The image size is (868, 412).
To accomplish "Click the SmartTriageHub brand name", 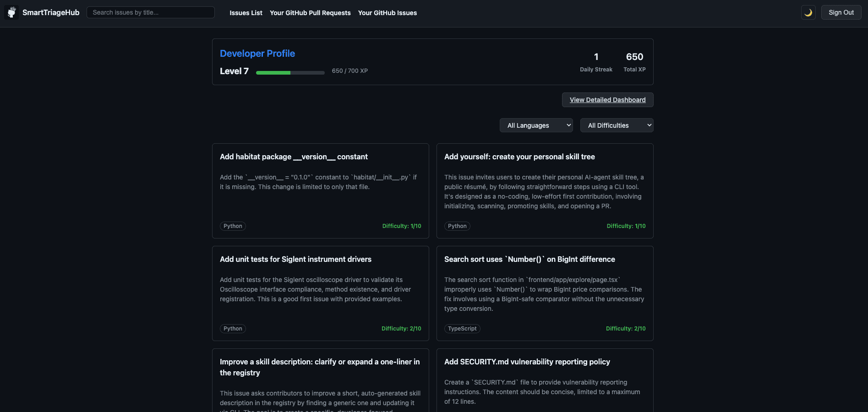I will tap(51, 12).
